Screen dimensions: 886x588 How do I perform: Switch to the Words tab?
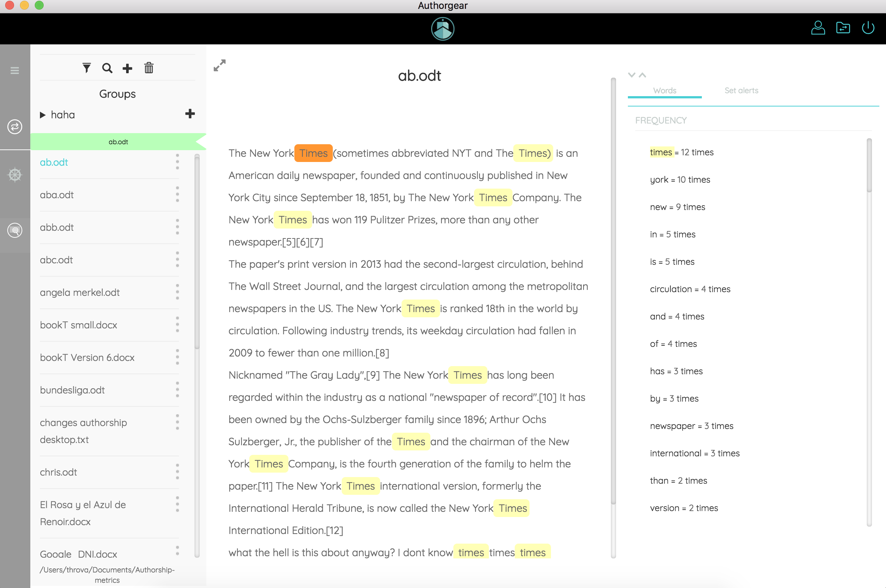(x=664, y=91)
